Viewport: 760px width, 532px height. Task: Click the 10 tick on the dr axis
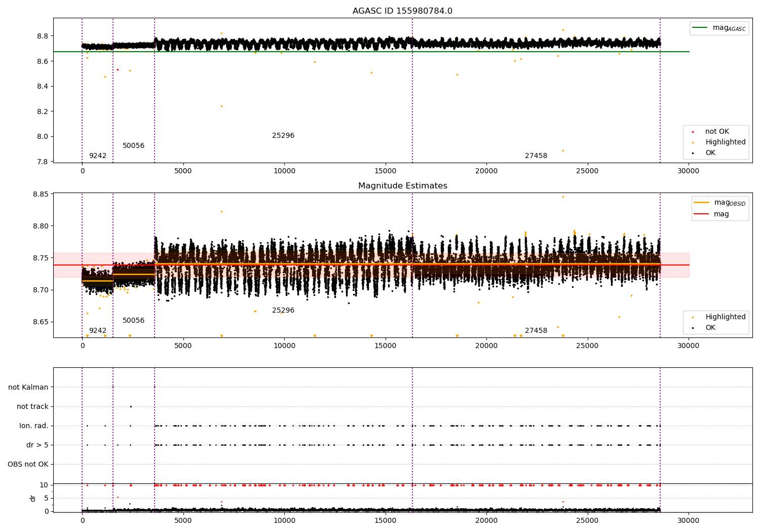44,485
